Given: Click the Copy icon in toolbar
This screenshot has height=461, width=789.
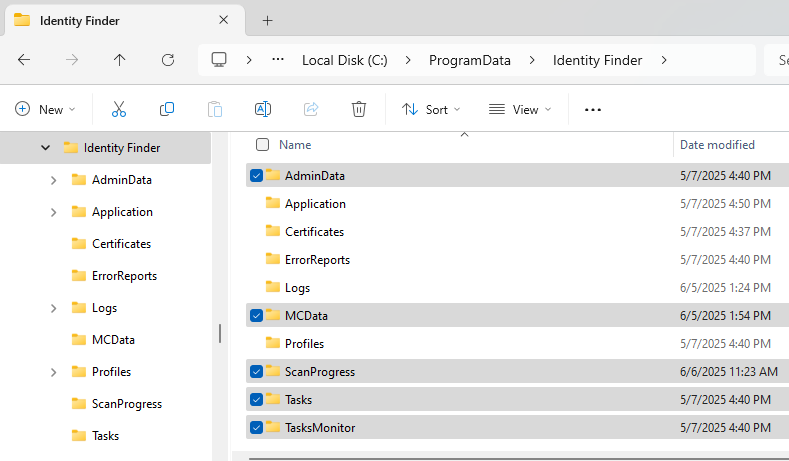Looking at the screenshot, I should pos(167,109).
